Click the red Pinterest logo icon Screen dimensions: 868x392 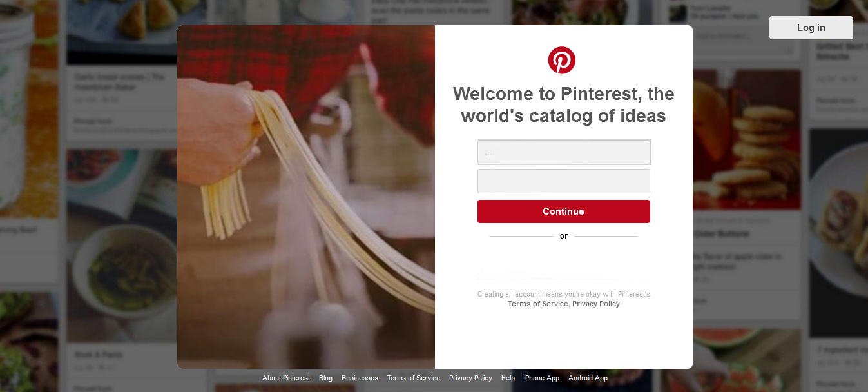click(x=562, y=60)
